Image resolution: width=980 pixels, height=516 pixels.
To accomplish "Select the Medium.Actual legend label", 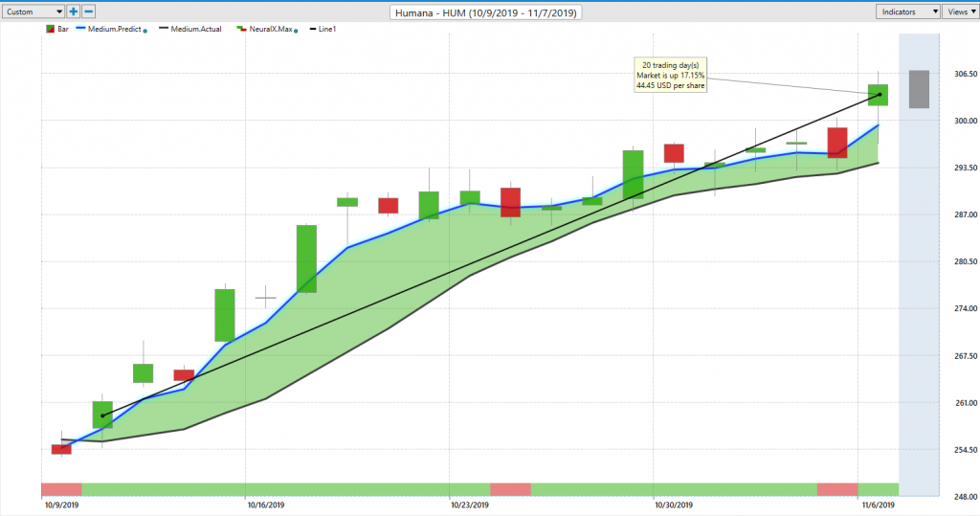I will (196, 29).
